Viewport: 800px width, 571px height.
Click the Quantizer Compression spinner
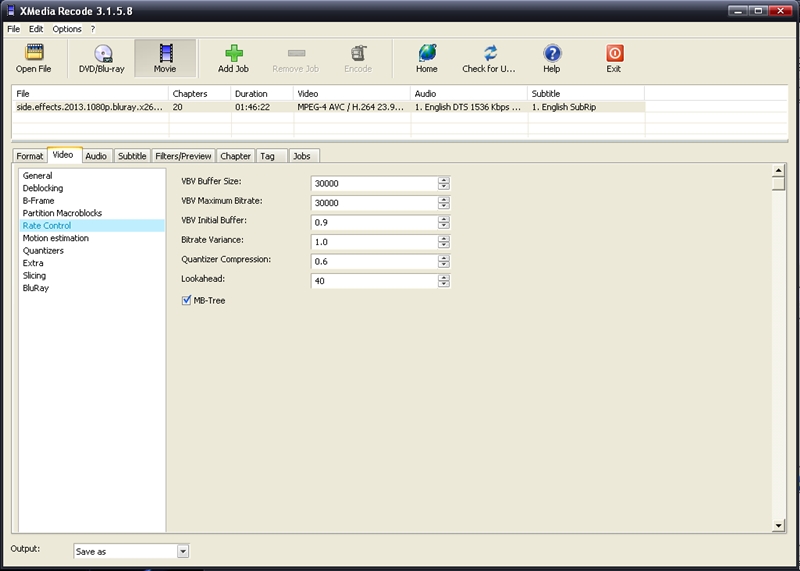[x=444, y=261]
